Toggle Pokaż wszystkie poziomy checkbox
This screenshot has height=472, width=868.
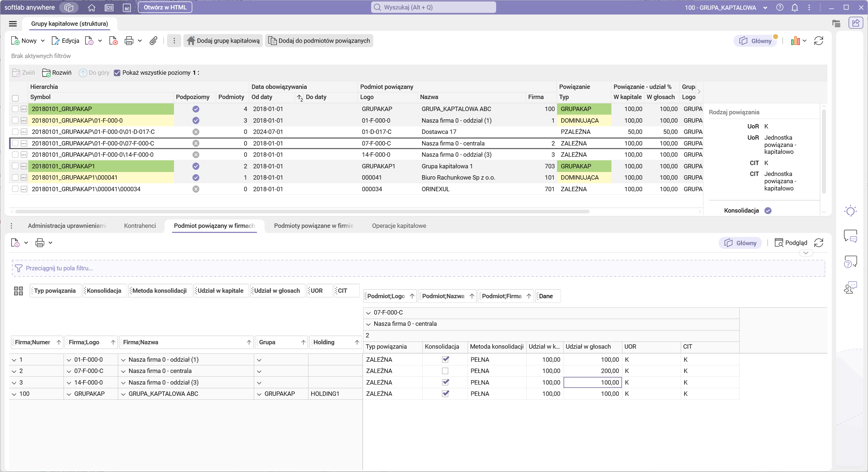point(117,73)
